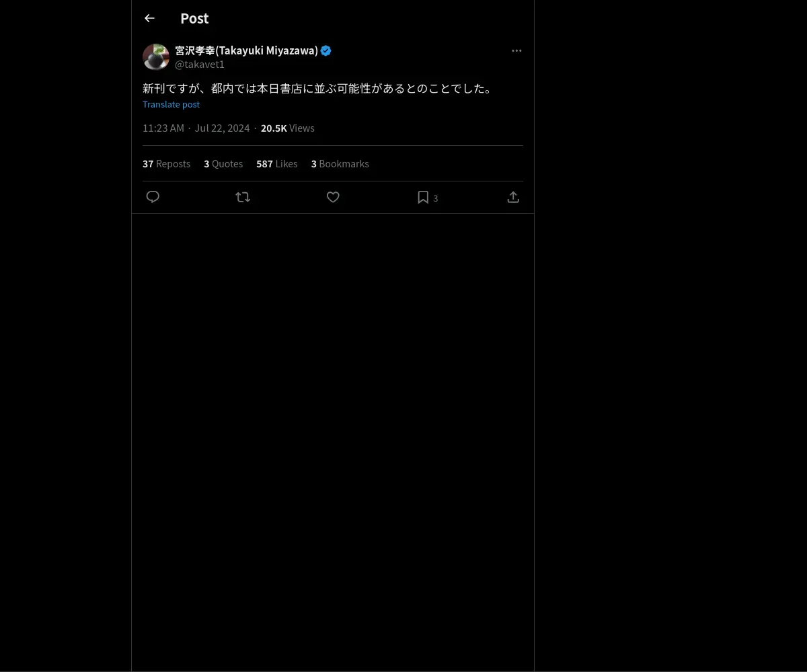View the 37 Reposts list
This screenshot has height=672, width=807.
[x=166, y=163]
